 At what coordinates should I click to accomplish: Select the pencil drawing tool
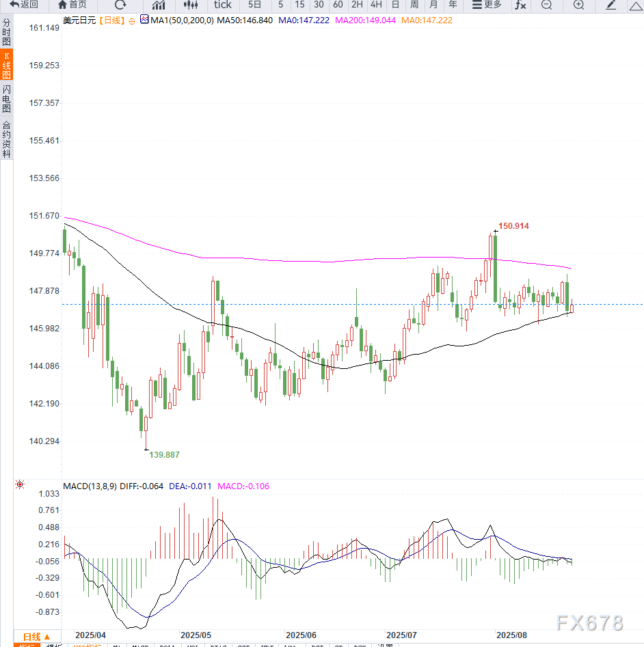click(612, 5)
